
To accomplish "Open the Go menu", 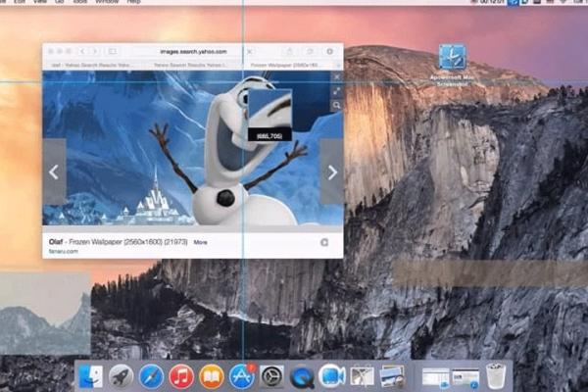I will click(60, 2).
